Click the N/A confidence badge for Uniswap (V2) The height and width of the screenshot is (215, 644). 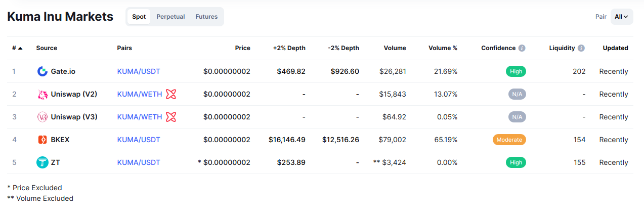click(517, 94)
